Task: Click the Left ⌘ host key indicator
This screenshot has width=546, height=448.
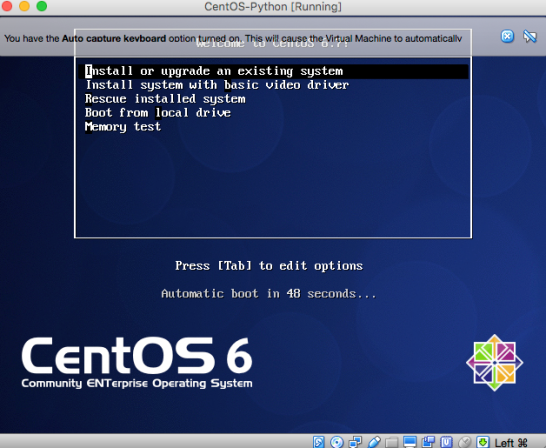Action: [511, 442]
